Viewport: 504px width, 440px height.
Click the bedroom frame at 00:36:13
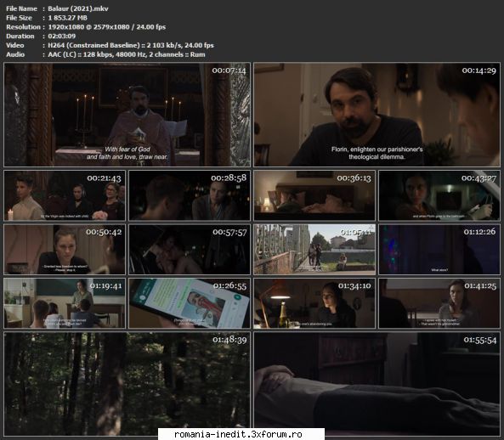point(314,195)
